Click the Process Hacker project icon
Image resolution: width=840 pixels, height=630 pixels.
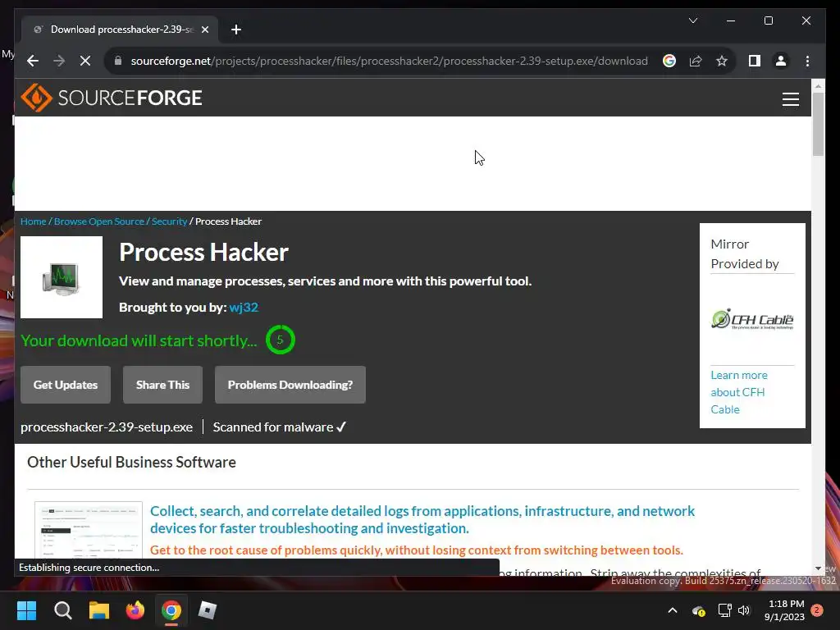coord(61,277)
